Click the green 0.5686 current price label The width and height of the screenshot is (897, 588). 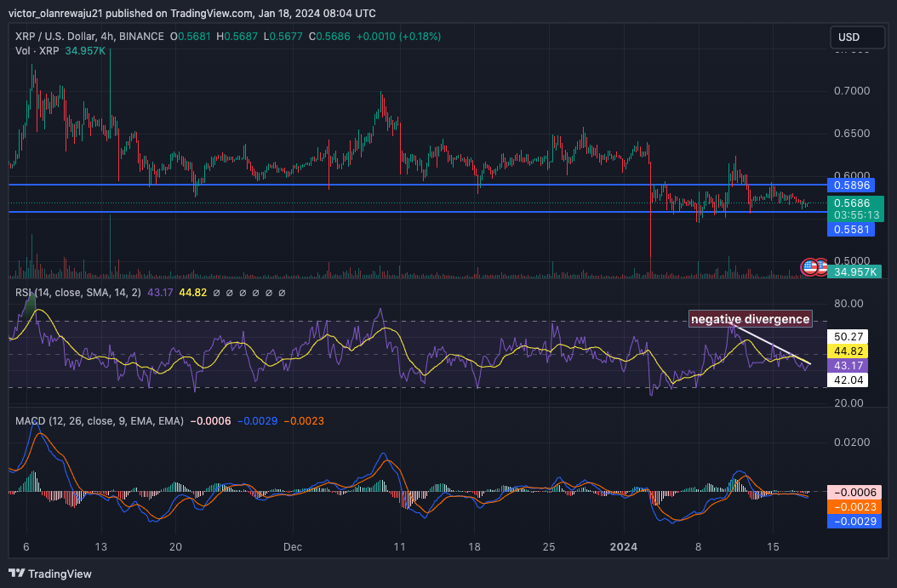(x=855, y=203)
